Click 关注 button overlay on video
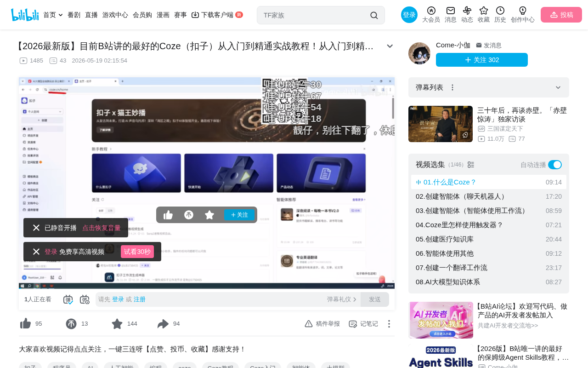 pyautogui.click(x=239, y=215)
